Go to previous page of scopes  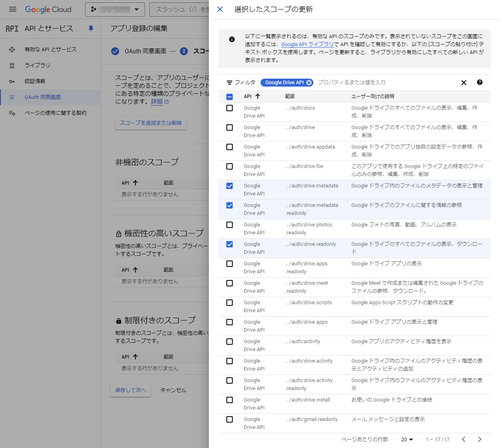[x=464, y=439]
